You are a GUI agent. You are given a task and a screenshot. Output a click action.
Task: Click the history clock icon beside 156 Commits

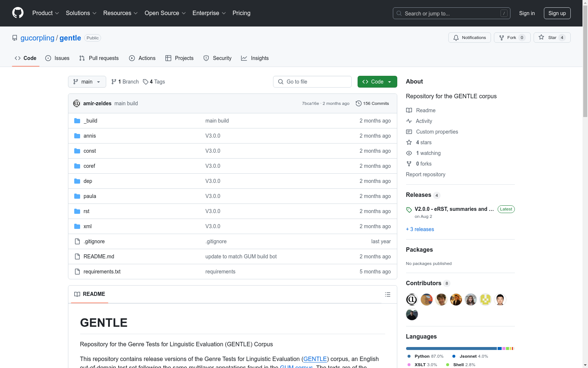click(x=359, y=103)
